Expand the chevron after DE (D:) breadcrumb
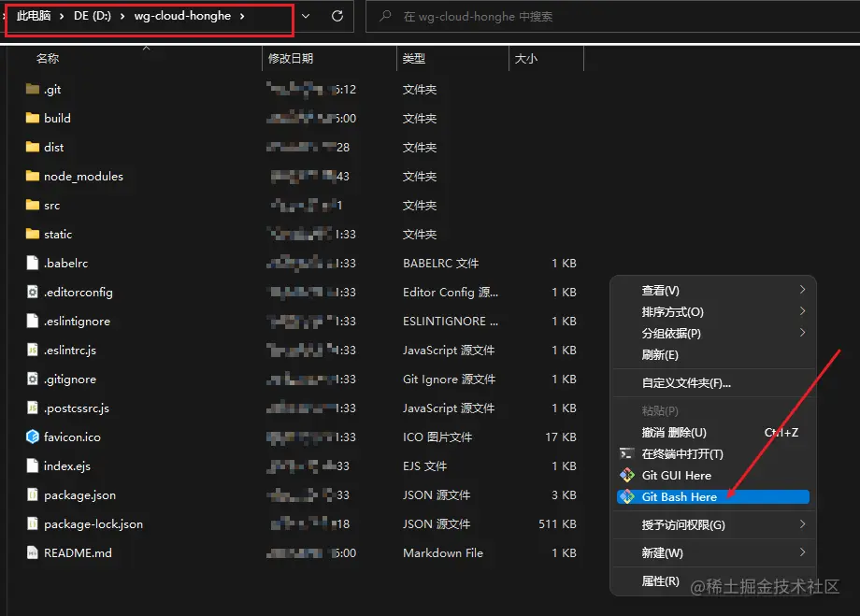 coord(122,16)
